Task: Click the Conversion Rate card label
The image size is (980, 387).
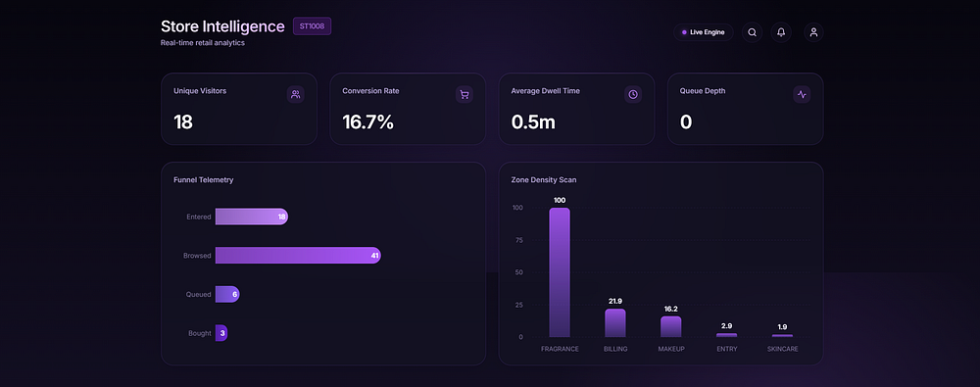Action: point(370,91)
